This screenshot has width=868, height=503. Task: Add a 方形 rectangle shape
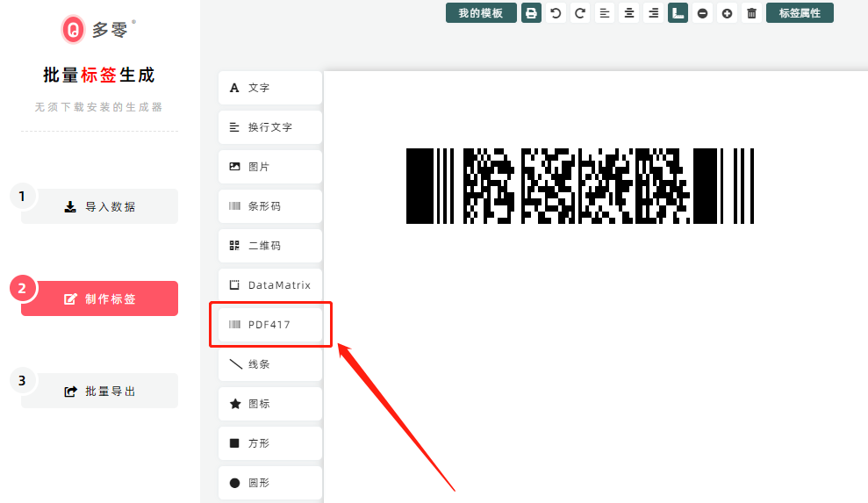(x=270, y=443)
